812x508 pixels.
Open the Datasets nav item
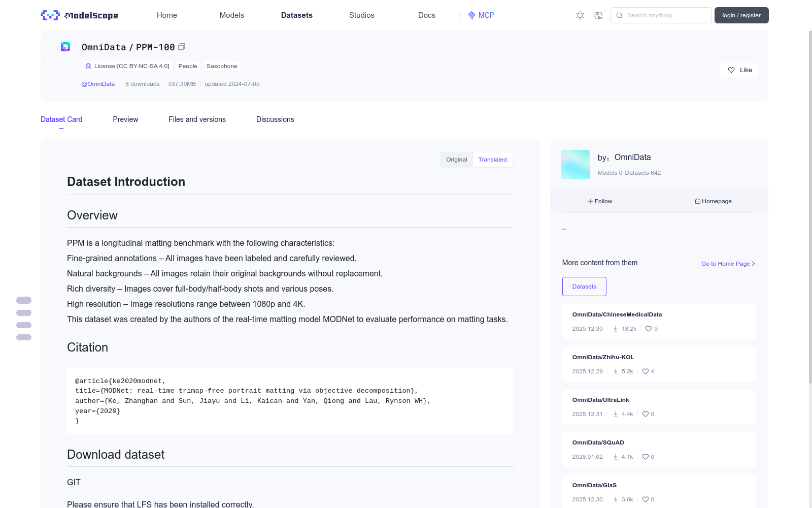(297, 15)
